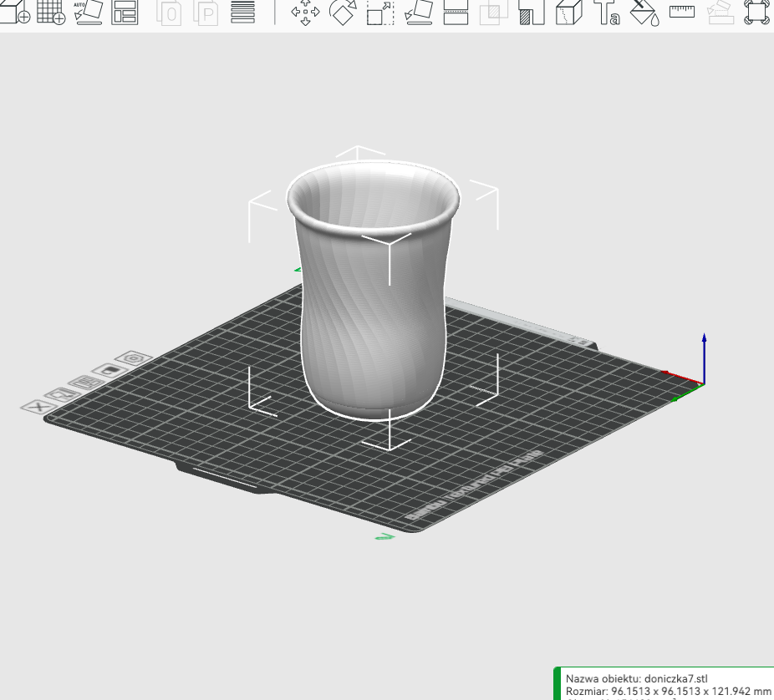The width and height of the screenshot is (774, 700).
Task: Open plate settings gear icon beside the plate
Action: pyautogui.click(x=133, y=358)
